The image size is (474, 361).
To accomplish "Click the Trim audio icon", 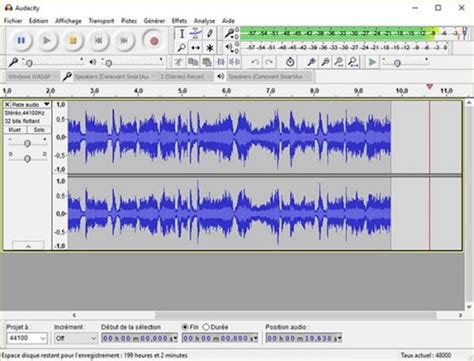I will click(221, 62).
